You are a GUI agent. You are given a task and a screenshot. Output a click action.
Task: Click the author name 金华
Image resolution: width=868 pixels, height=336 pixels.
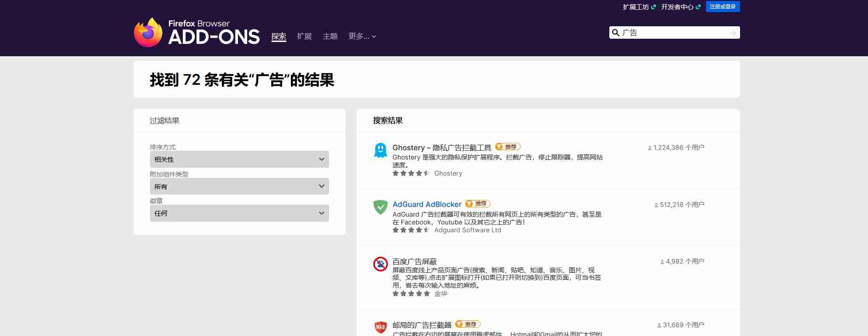(x=440, y=294)
